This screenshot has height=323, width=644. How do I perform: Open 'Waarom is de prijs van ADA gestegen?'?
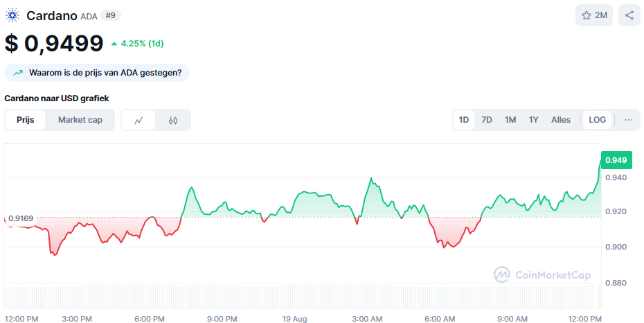97,73
